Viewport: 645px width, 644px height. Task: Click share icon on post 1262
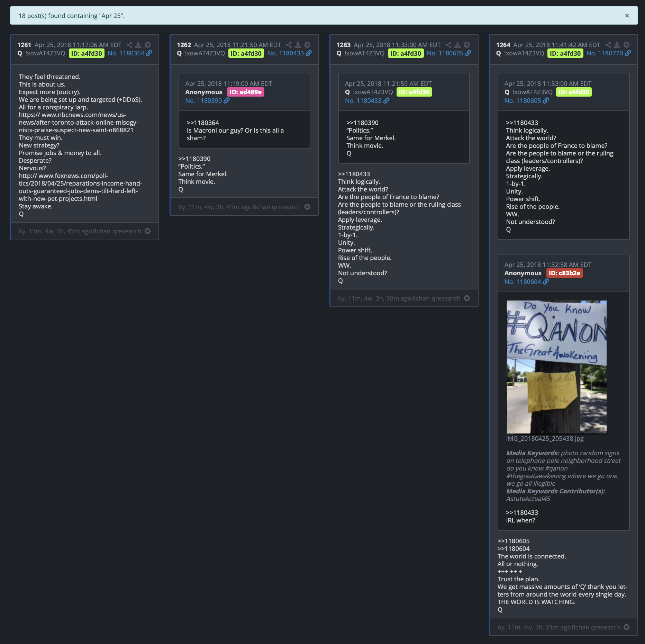click(289, 45)
